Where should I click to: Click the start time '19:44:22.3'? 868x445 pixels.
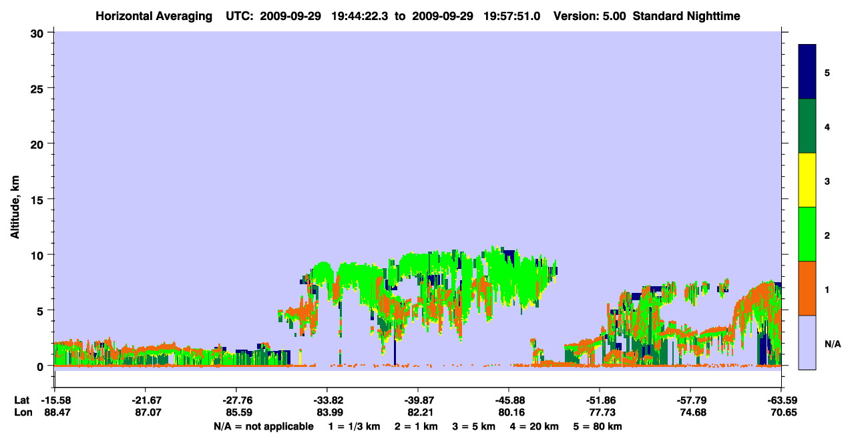(361, 15)
